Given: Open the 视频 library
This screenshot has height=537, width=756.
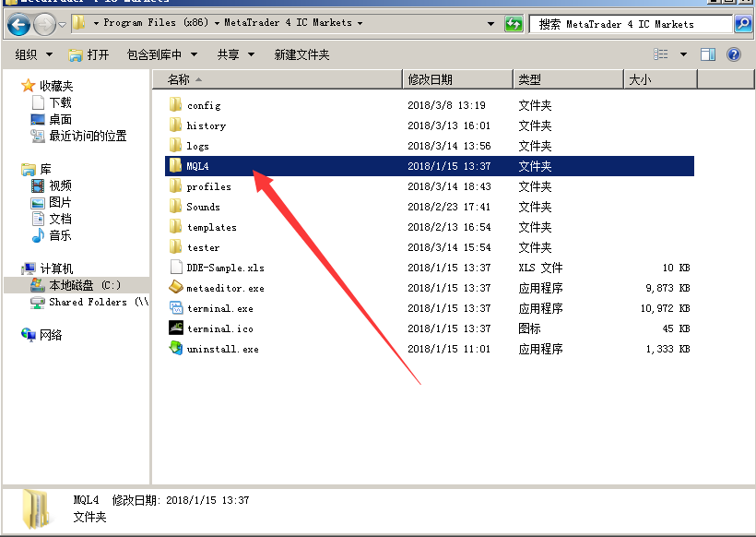Looking at the screenshot, I should tap(60, 185).
